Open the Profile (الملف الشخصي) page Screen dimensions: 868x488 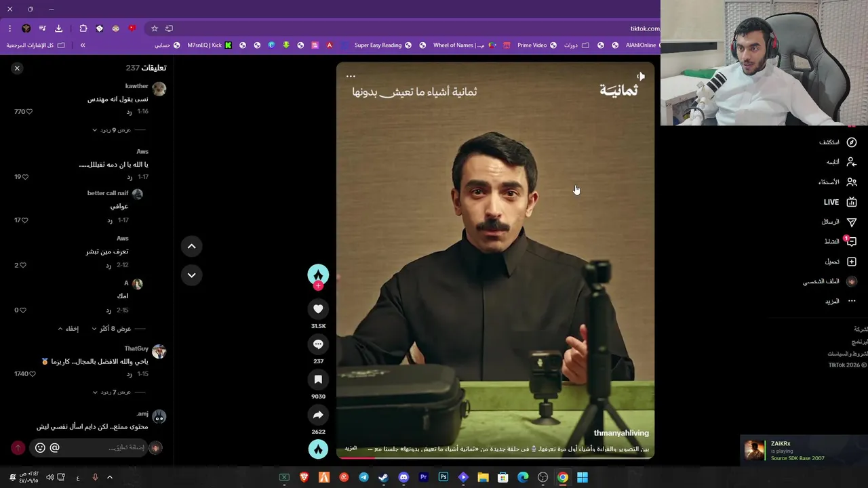(x=830, y=281)
